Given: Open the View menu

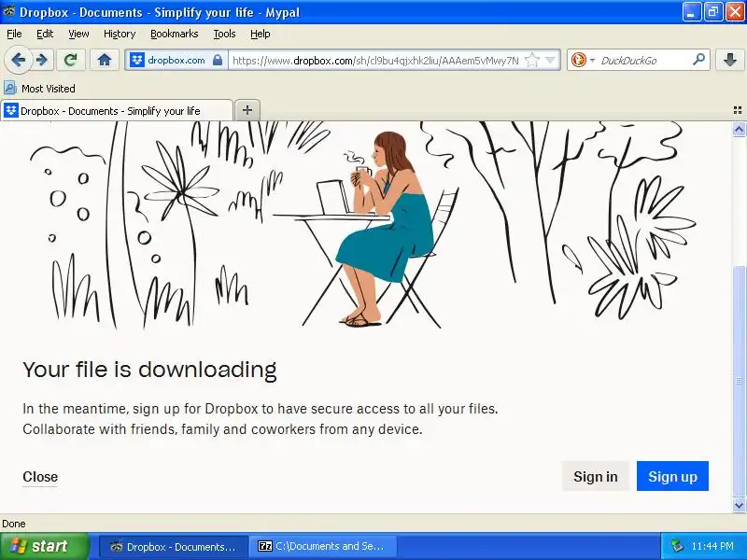Looking at the screenshot, I should [x=78, y=34].
